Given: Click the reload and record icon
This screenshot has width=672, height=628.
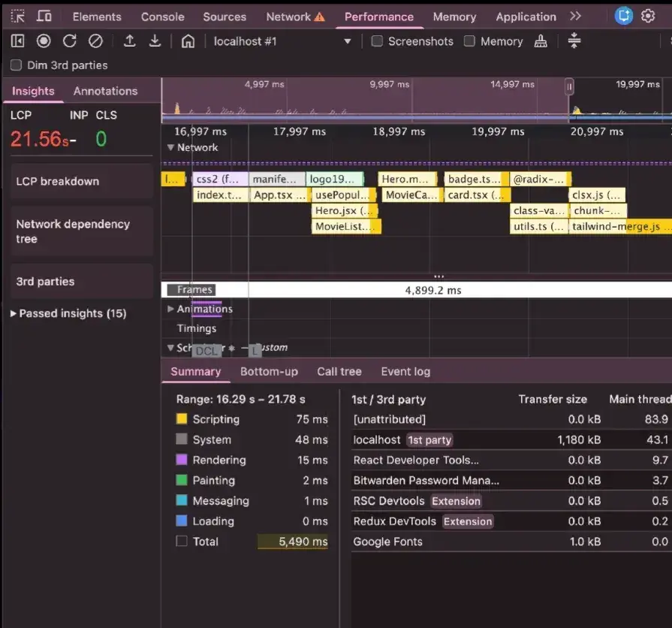Looking at the screenshot, I should click(x=69, y=41).
